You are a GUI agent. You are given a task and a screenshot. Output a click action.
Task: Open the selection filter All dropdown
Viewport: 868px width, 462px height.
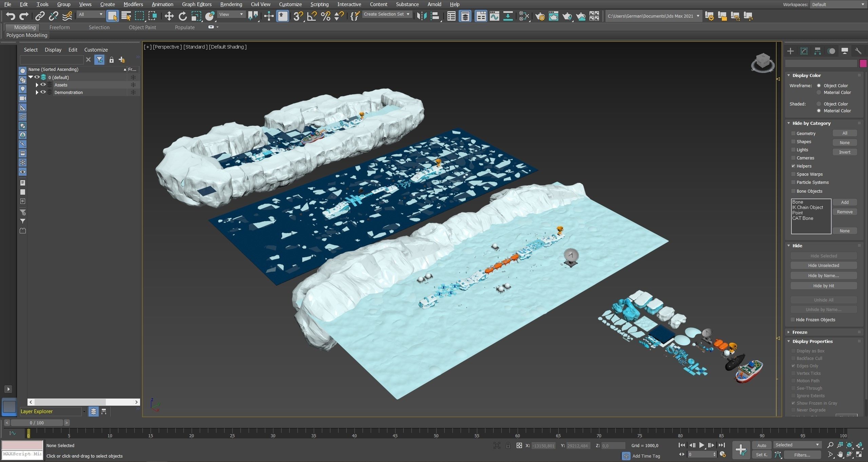90,14
